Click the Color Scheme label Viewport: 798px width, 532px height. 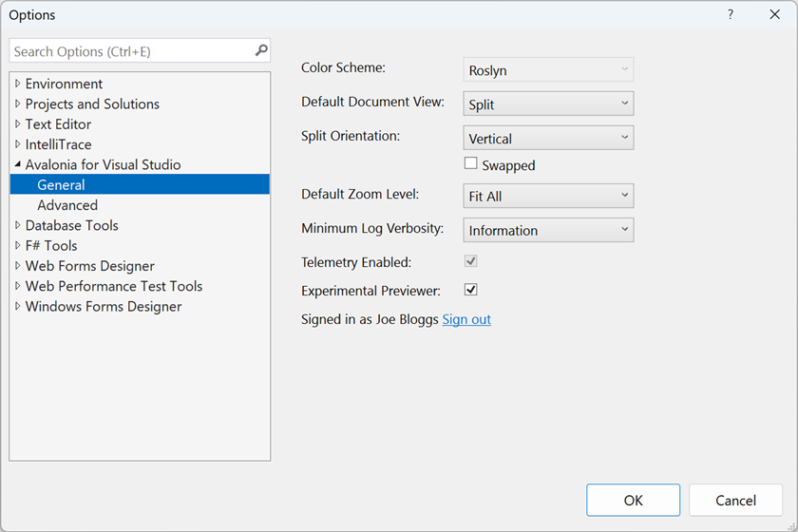point(343,67)
